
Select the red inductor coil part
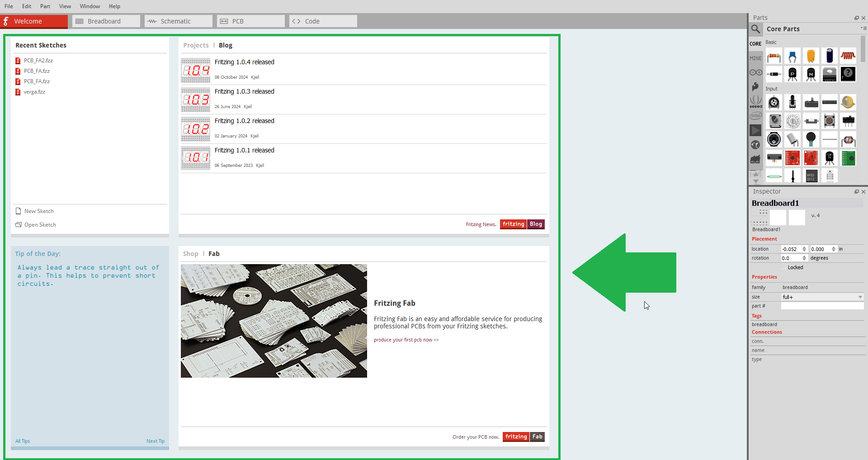[x=848, y=56]
